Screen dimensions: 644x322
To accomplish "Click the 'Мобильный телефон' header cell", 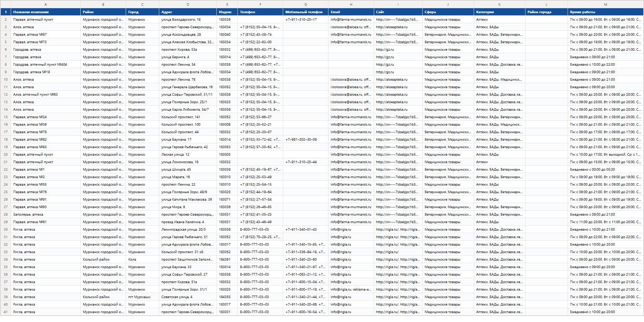I will click(306, 12).
